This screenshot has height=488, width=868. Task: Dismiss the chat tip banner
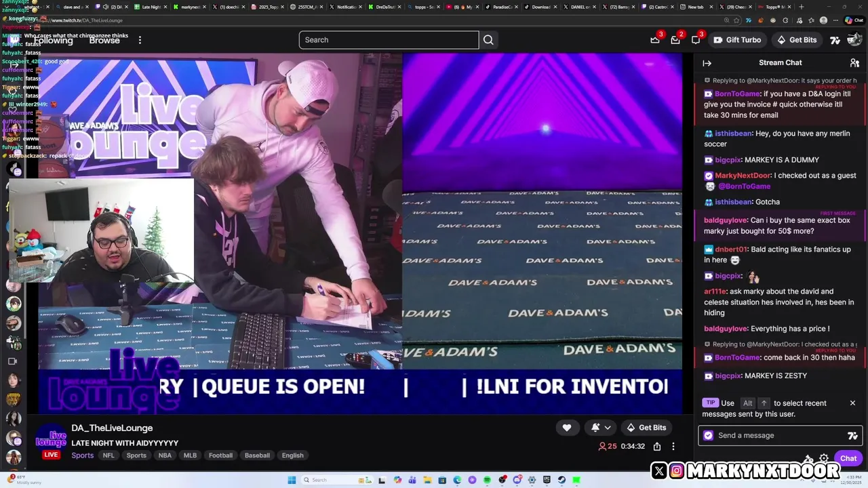[852, 403]
